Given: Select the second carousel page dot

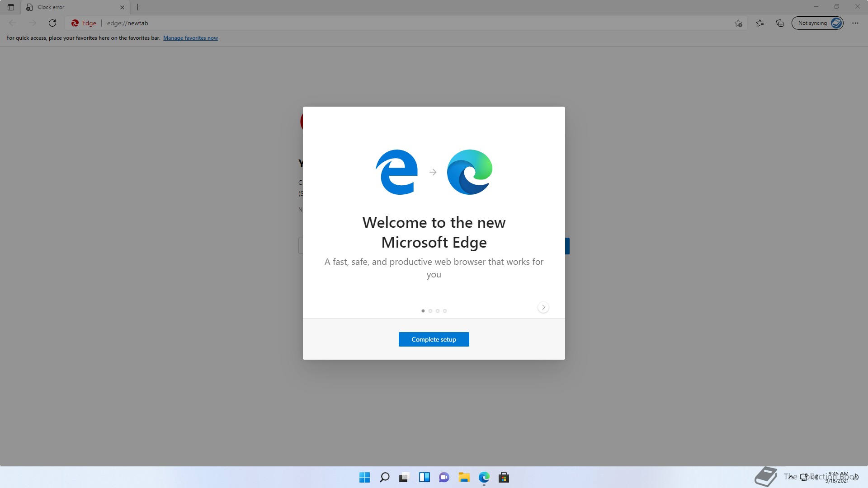Looking at the screenshot, I should [430, 311].
